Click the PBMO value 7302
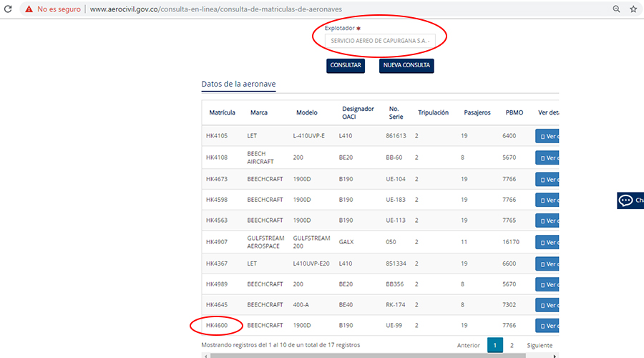Screen dimensions: 644x358 [x=509, y=304]
